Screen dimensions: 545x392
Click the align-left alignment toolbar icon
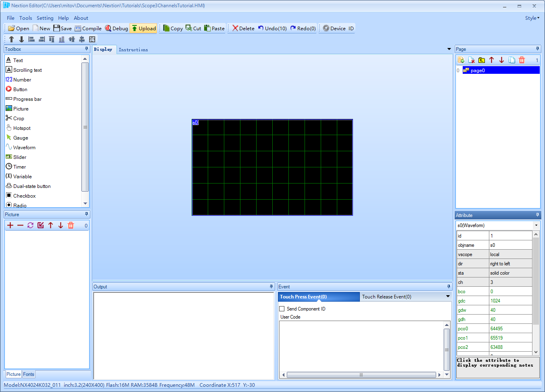coord(31,39)
